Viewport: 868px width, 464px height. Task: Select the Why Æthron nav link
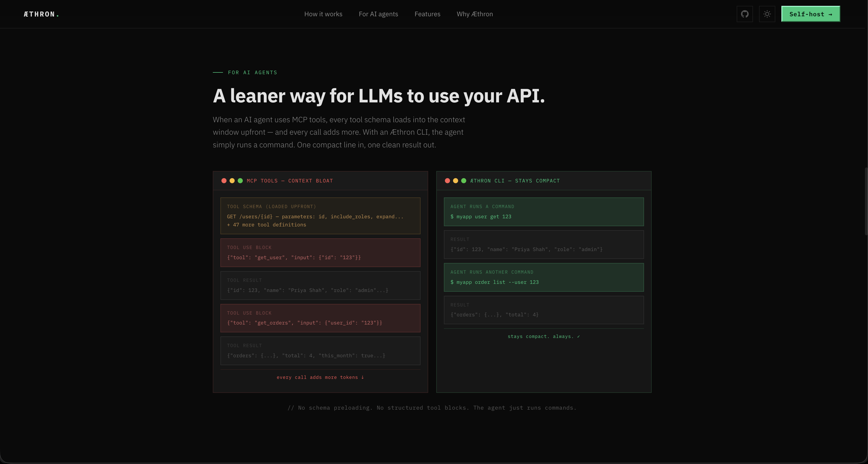(x=474, y=14)
